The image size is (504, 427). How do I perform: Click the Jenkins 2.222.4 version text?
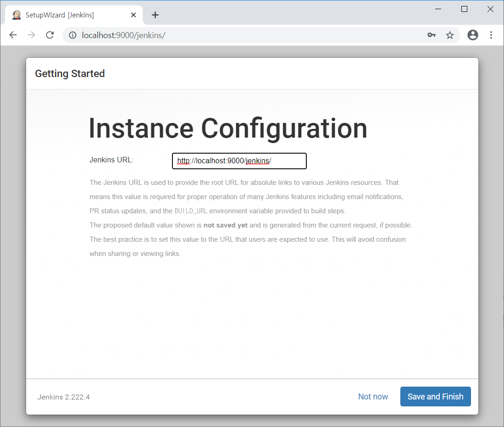[x=64, y=397]
